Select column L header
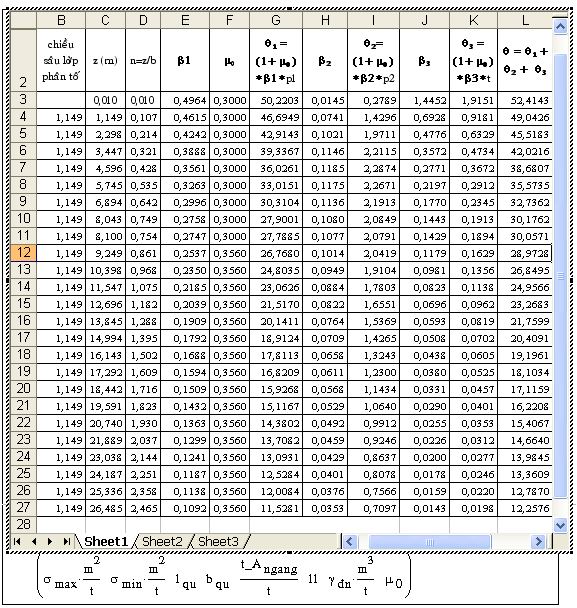This screenshot has height=608, width=577. pos(525,20)
